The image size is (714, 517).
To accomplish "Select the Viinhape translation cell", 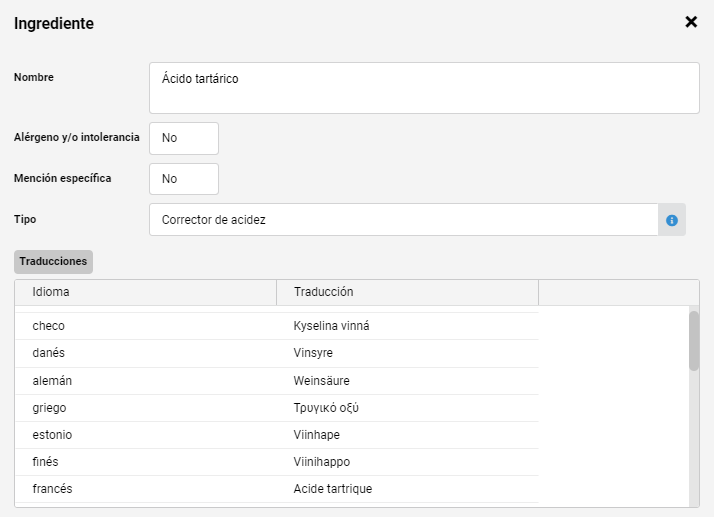I will [408, 435].
